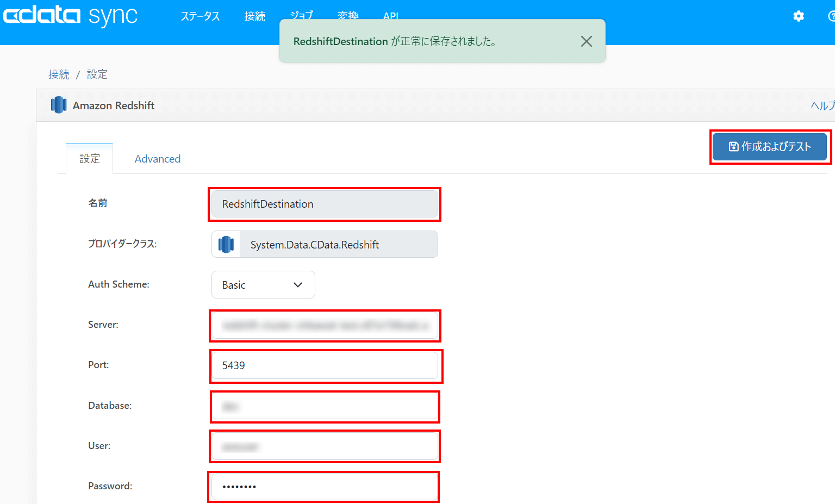Viewport: 835px width, 504px height.
Task: Navigate to the 変換 section
Action: [348, 17]
